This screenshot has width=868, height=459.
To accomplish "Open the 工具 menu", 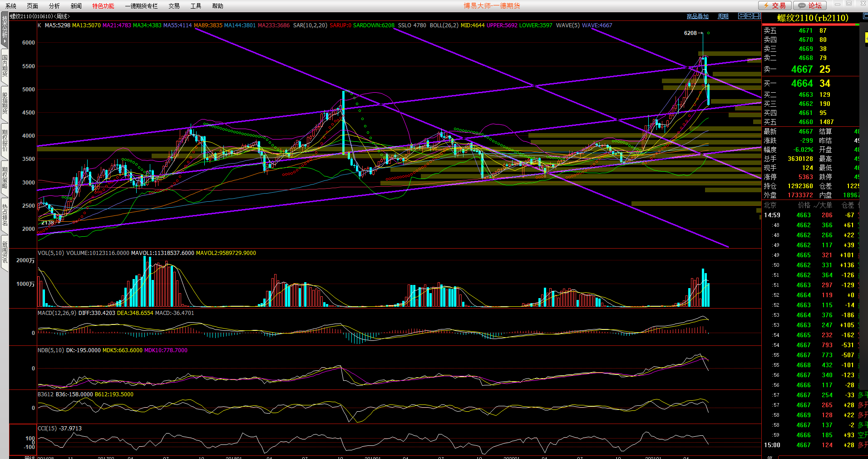I will (196, 6).
